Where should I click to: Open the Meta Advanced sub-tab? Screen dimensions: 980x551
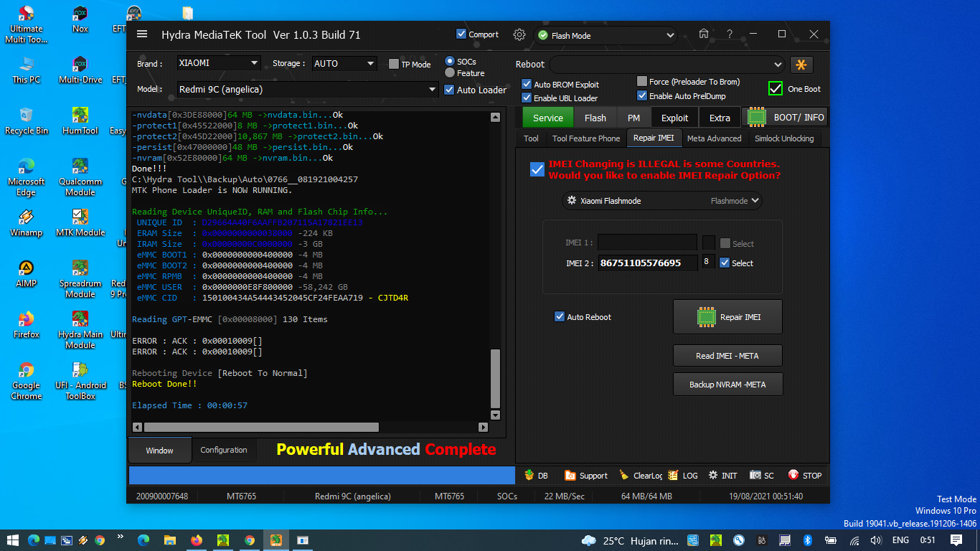click(x=714, y=138)
